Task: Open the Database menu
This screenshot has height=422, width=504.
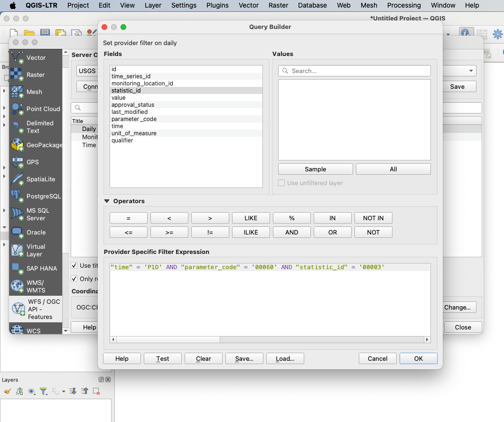Action: click(312, 6)
